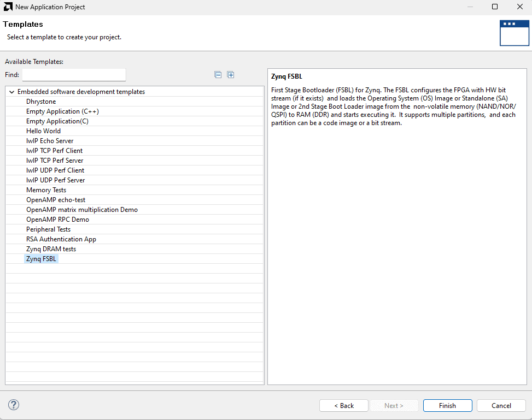This screenshot has width=532, height=420.
Task: Pick RSA Authentication App template
Action: click(x=61, y=239)
